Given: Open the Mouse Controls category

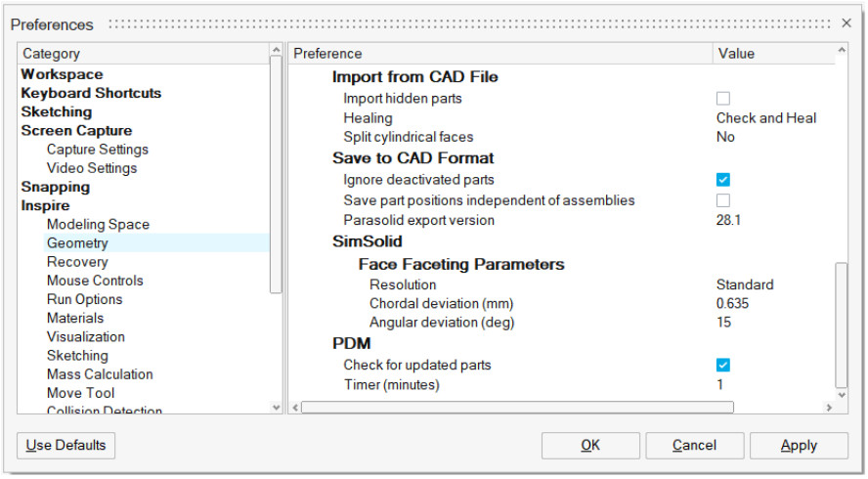Looking at the screenshot, I should (95, 281).
